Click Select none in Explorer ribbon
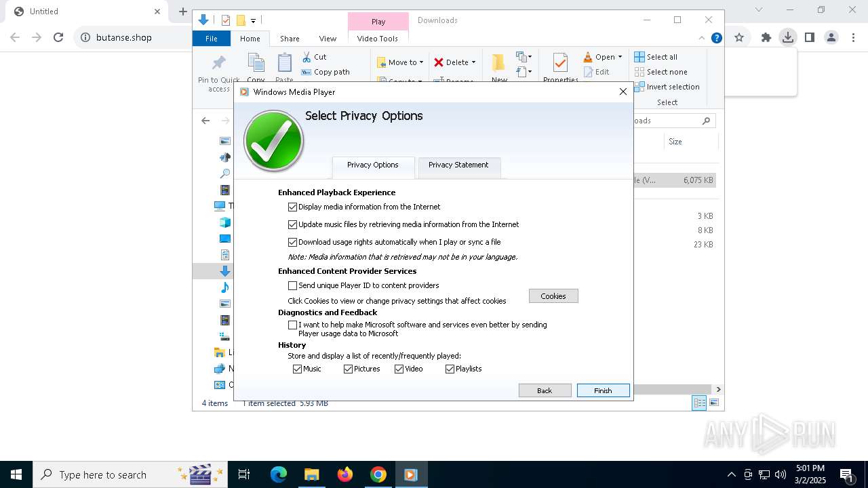868x488 pixels. click(660, 72)
